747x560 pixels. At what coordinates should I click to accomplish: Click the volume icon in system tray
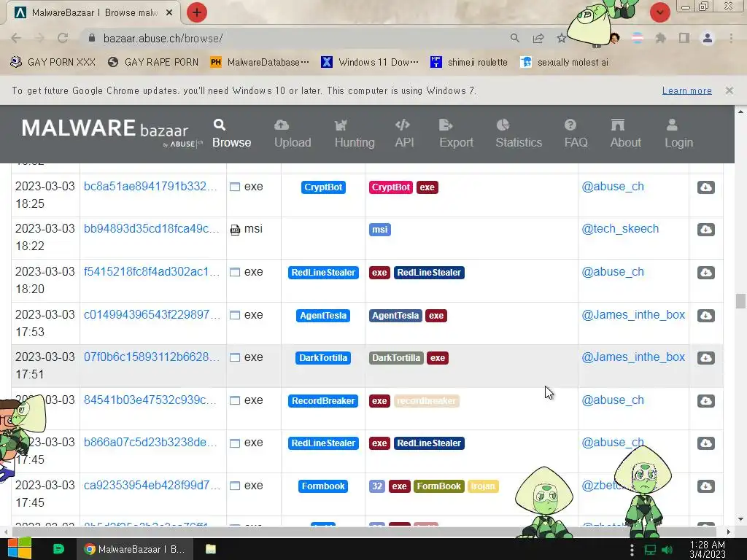(667, 550)
